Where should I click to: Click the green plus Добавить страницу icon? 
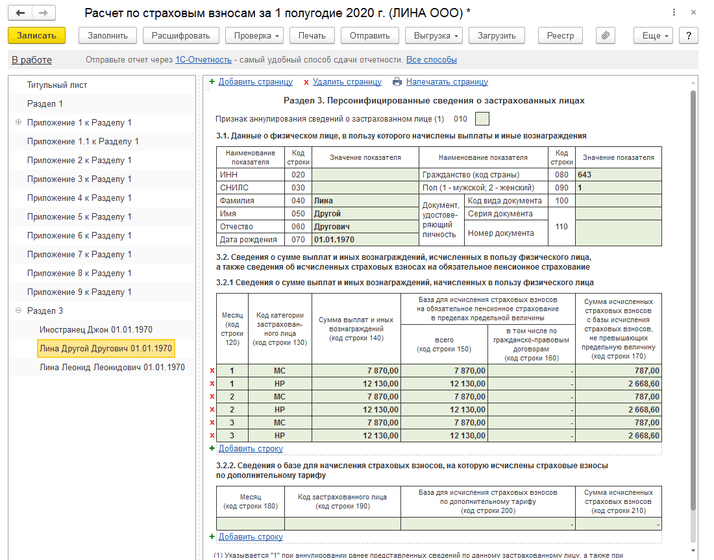[212, 82]
